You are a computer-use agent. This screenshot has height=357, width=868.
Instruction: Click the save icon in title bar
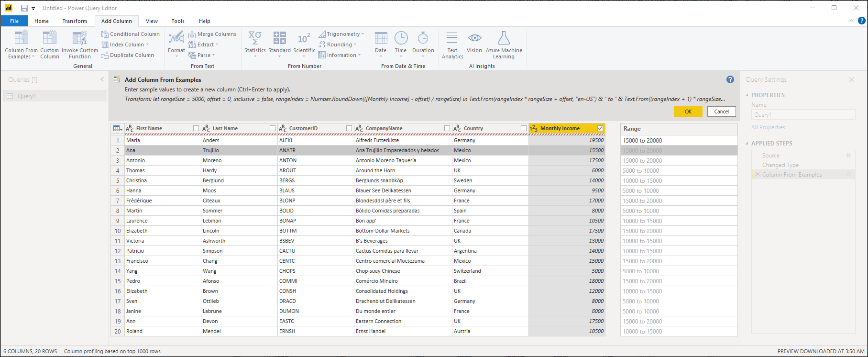click(24, 8)
